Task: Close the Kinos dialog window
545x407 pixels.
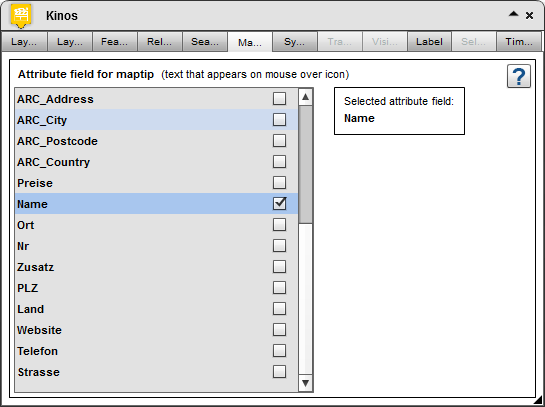Action: (x=529, y=16)
